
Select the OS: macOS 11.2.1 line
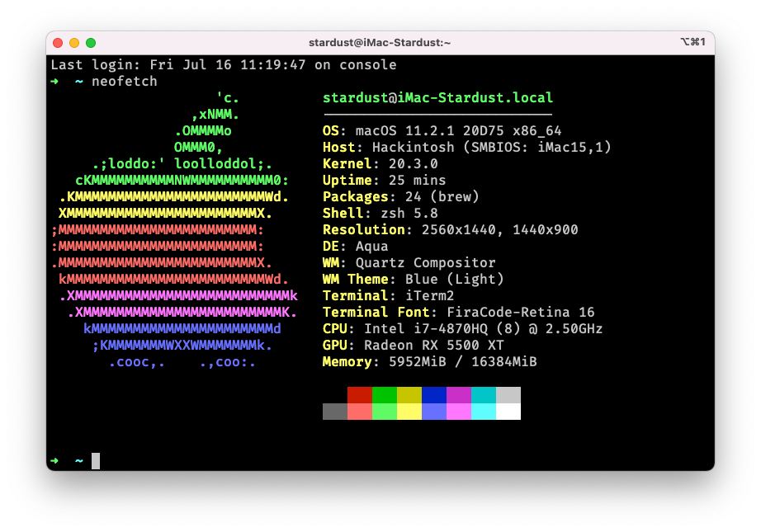[442, 131]
